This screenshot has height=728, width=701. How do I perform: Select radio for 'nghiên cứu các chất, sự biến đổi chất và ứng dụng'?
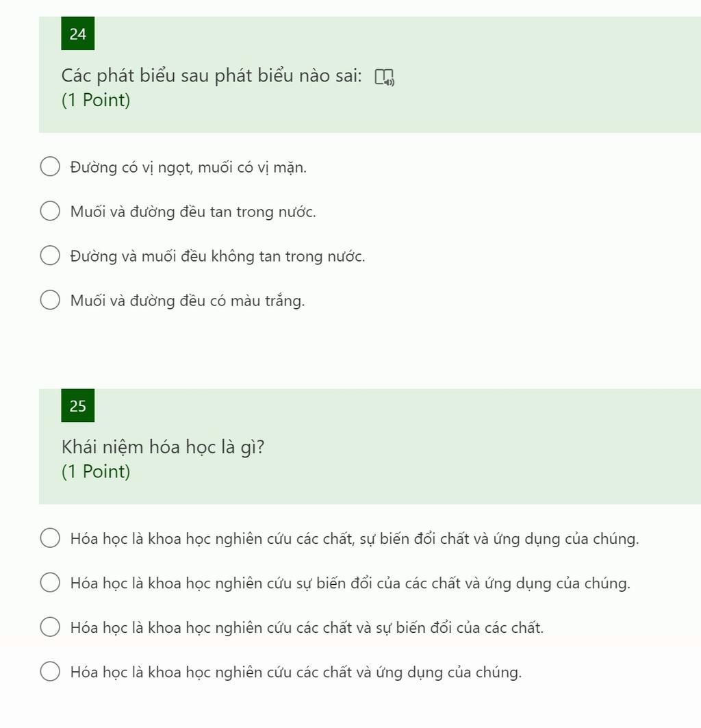click(x=50, y=538)
